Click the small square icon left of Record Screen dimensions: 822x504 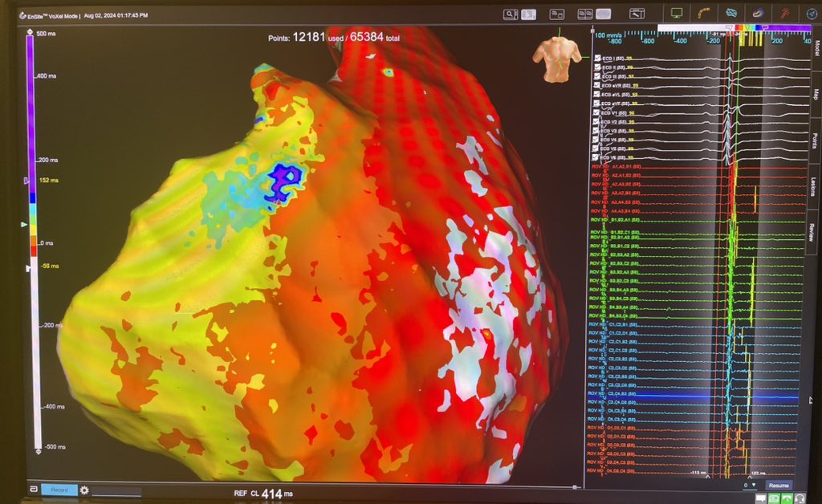pyautogui.click(x=34, y=489)
